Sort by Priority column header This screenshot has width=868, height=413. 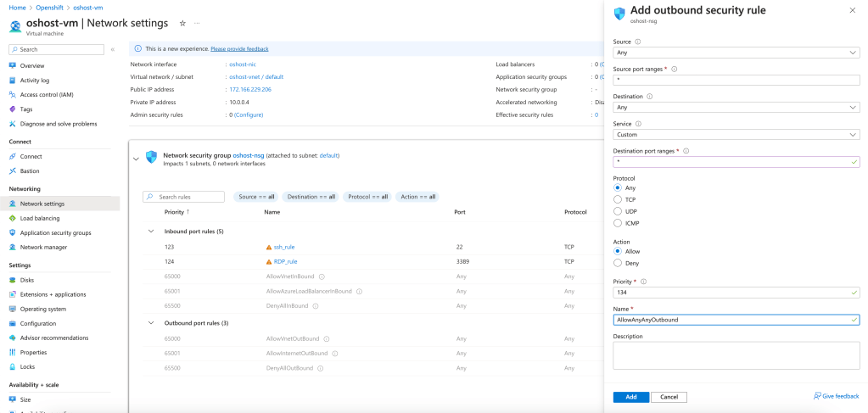coord(176,212)
